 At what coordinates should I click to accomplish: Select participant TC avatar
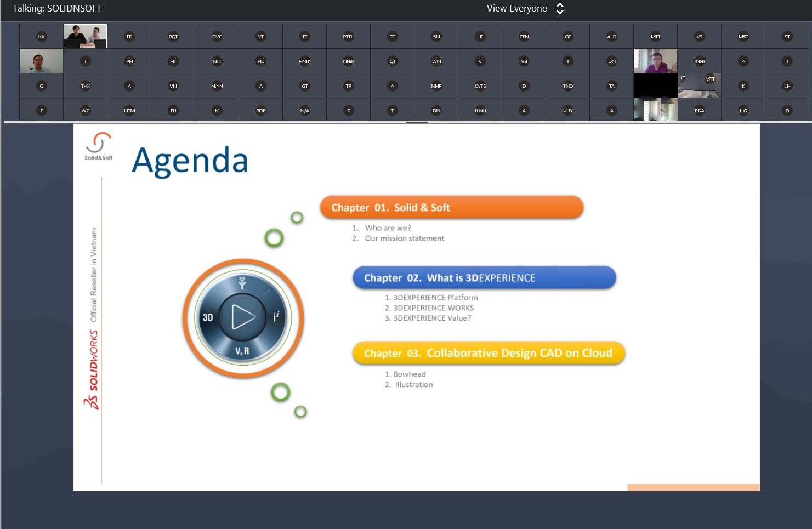(393, 37)
